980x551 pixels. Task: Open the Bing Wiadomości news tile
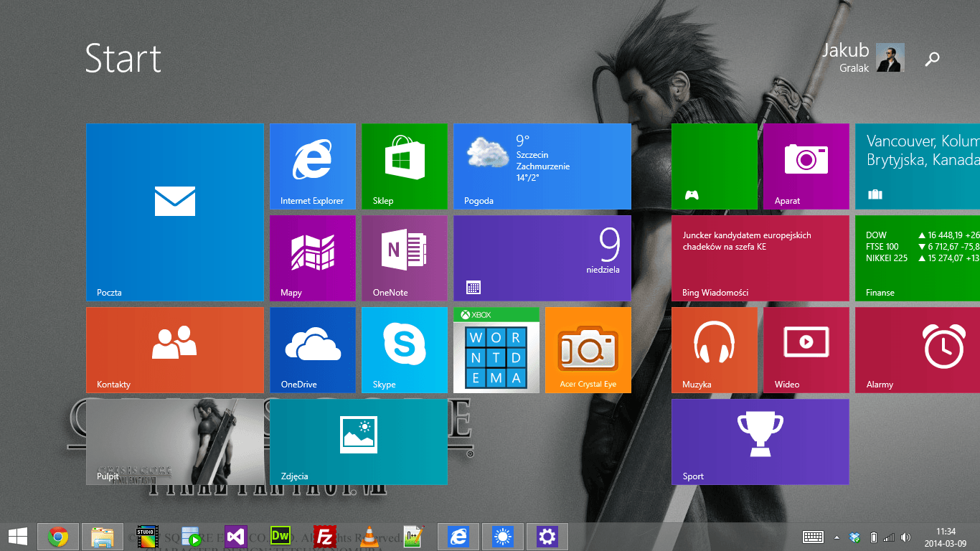[x=760, y=258]
